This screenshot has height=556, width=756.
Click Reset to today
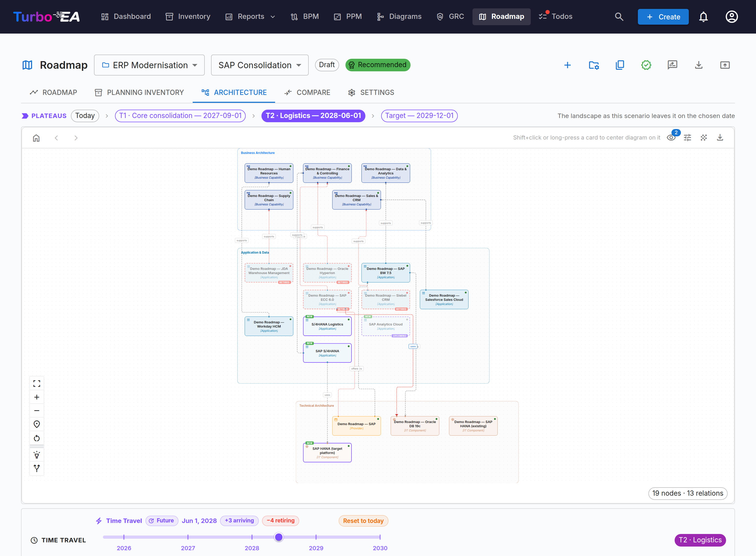363,521
